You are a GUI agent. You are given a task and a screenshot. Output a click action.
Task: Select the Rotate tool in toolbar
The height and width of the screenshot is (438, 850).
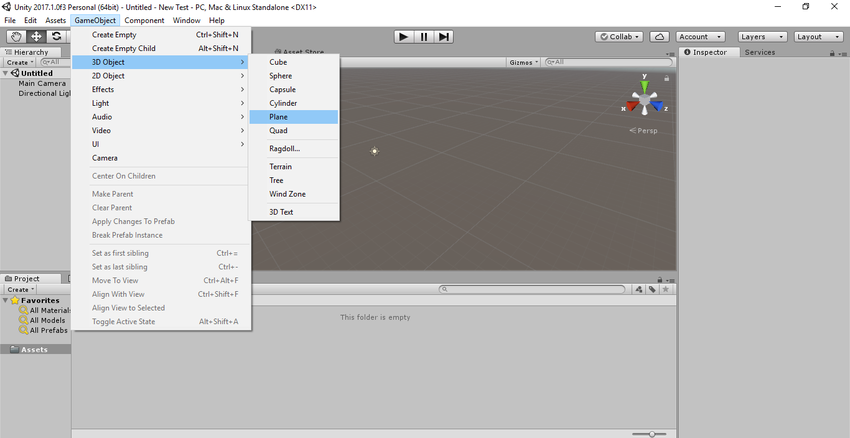56,37
